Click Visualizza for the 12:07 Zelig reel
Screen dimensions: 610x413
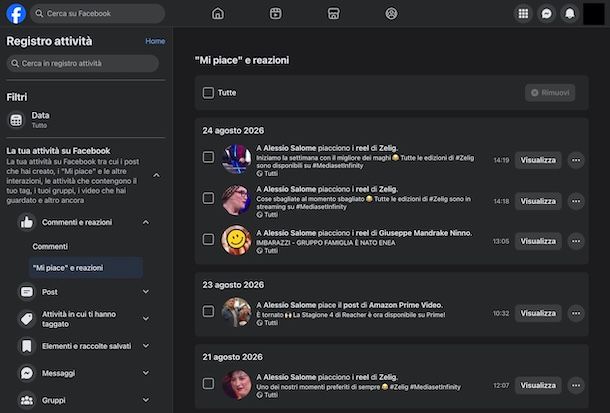[x=538, y=385]
